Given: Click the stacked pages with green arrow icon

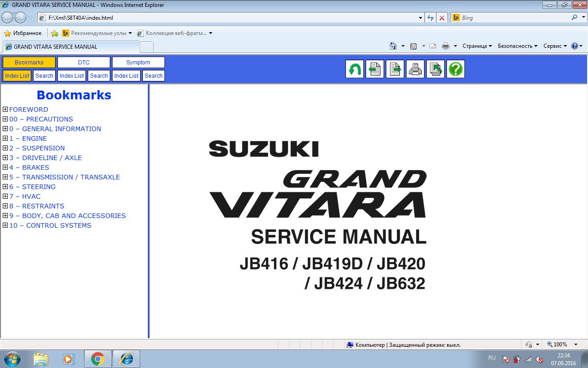Looking at the screenshot, I should pyautogui.click(x=435, y=69).
